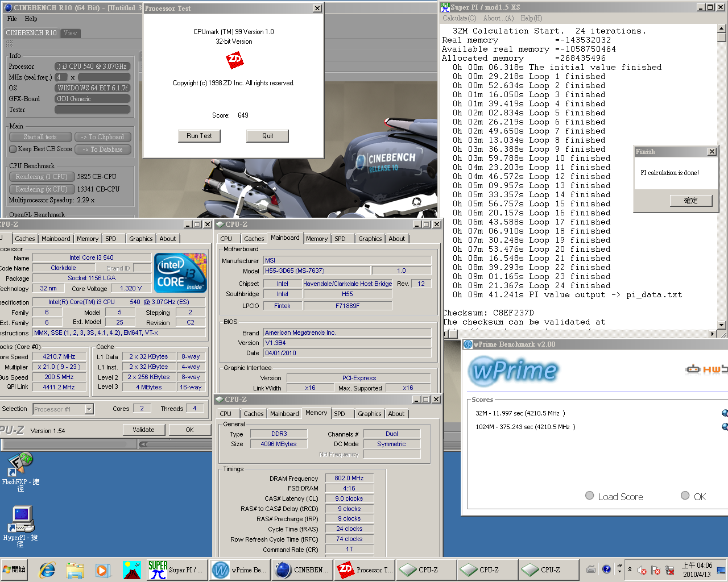
Task: Click To Clipboard button in CINEBENCH
Action: pyautogui.click(x=102, y=137)
